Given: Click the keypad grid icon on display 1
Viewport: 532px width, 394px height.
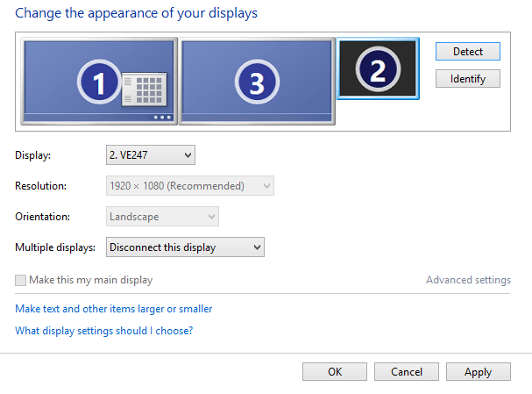Looking at the screenshot, I should click(143, 90).
